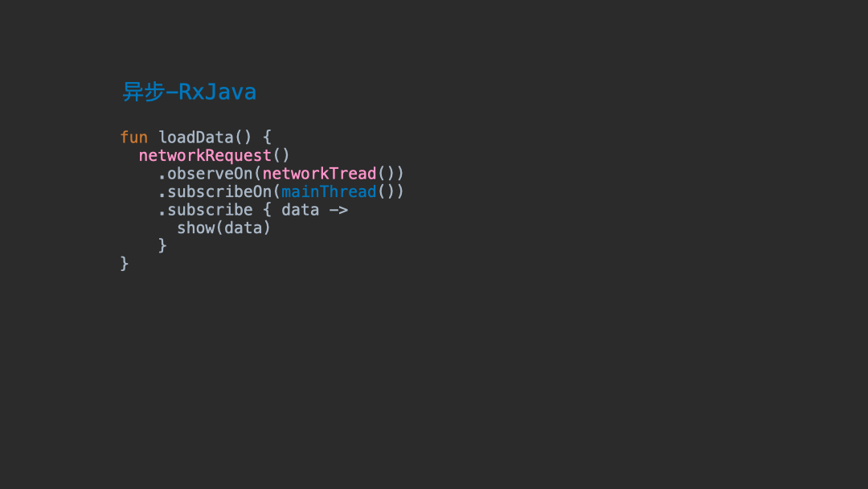Click the show function call

tap(196, 228)
